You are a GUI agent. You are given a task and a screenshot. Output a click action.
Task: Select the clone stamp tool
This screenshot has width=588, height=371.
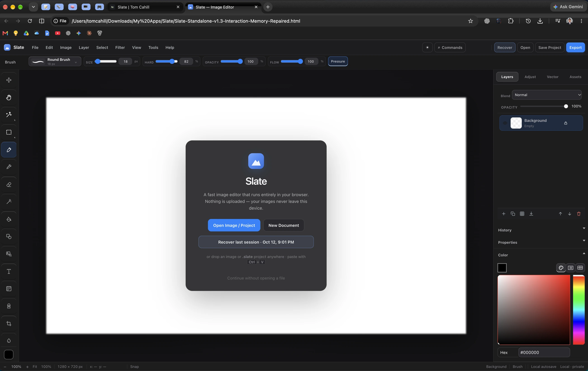(x=9, y=306)
